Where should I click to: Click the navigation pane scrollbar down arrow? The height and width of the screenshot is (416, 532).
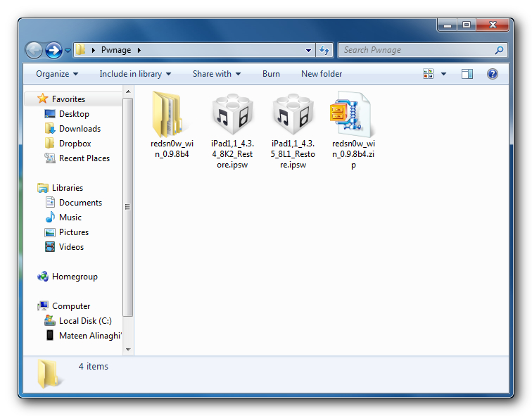[x=128, y=349]
